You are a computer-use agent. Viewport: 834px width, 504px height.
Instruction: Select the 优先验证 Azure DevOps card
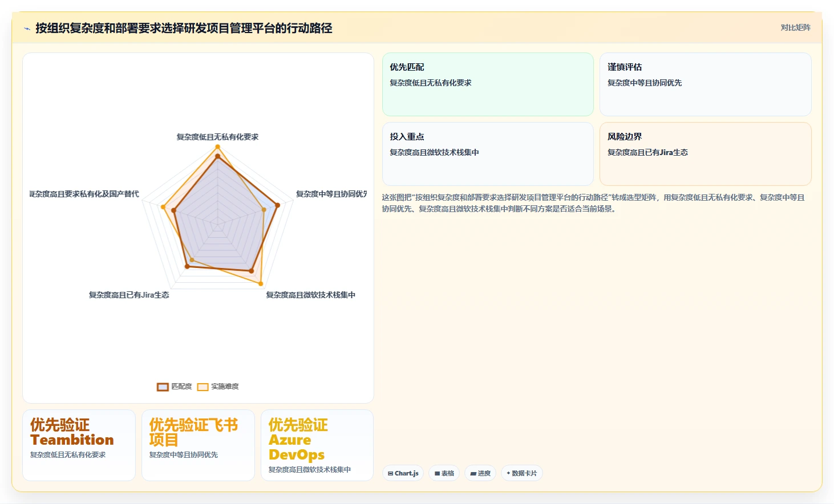tap(317, 445)
